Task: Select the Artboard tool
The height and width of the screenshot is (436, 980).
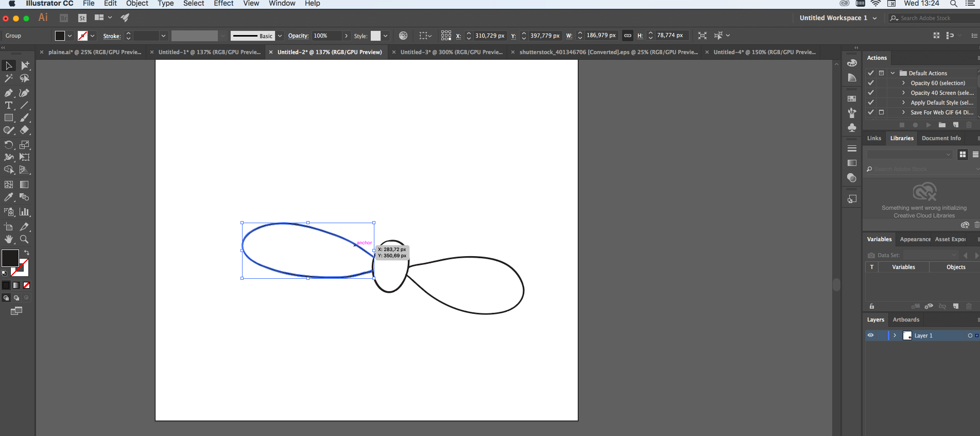Action: pos(9,227)
